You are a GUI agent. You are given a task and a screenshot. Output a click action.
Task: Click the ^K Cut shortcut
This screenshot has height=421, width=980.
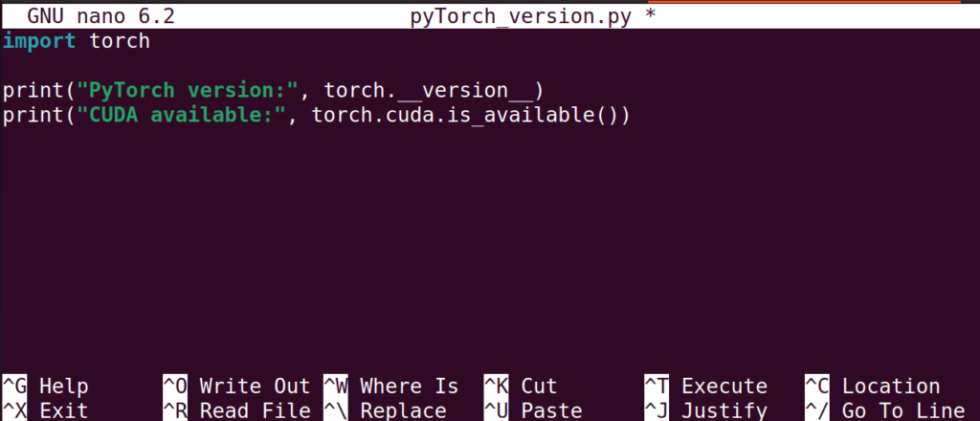[520, 387]
